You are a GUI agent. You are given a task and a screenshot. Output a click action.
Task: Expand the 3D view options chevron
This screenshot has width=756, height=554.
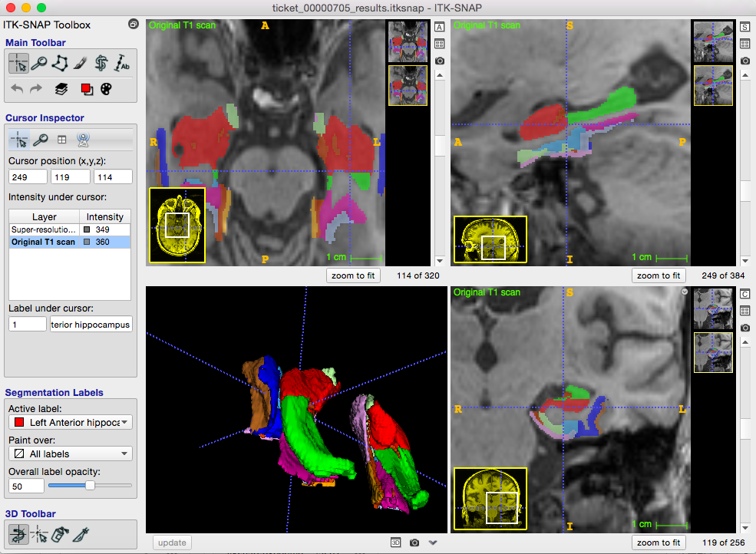click(x=433, y=542)
